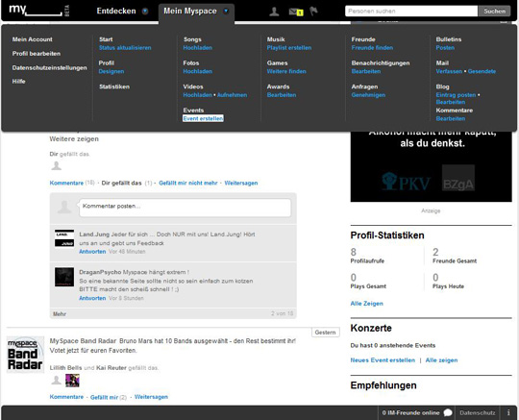The height and width of the screenshot is (420, 519).
Task: Focus the Kommentar posten field
Action: click(185, 208)
